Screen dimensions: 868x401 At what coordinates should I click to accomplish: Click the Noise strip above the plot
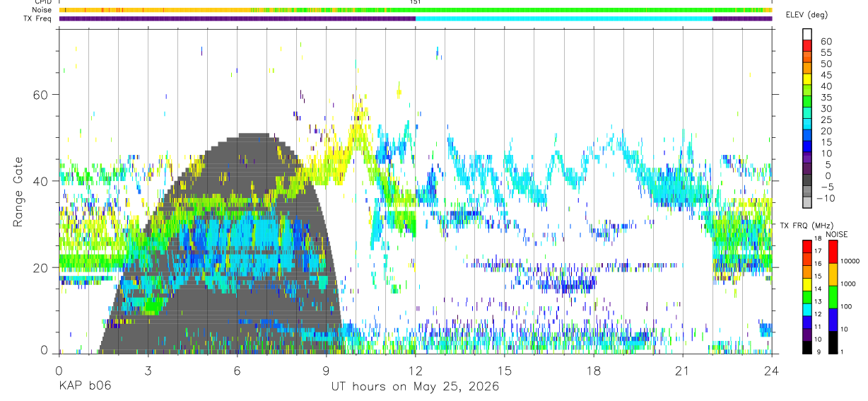click(416, 10)
